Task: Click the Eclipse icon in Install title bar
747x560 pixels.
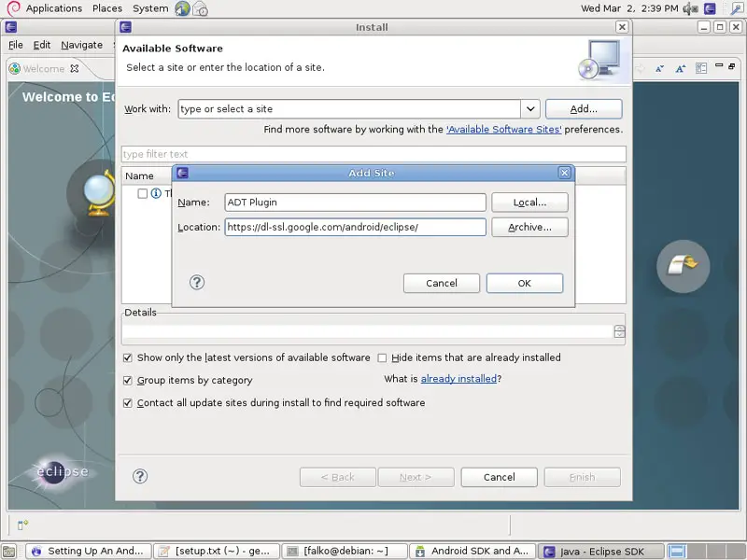Action: (126, 27)
